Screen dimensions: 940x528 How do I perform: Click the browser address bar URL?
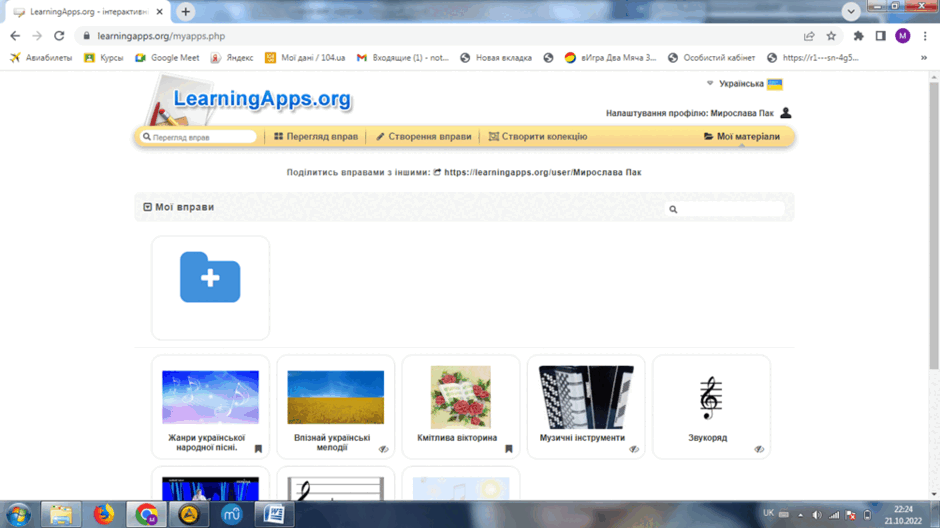[x=161, y=36]
